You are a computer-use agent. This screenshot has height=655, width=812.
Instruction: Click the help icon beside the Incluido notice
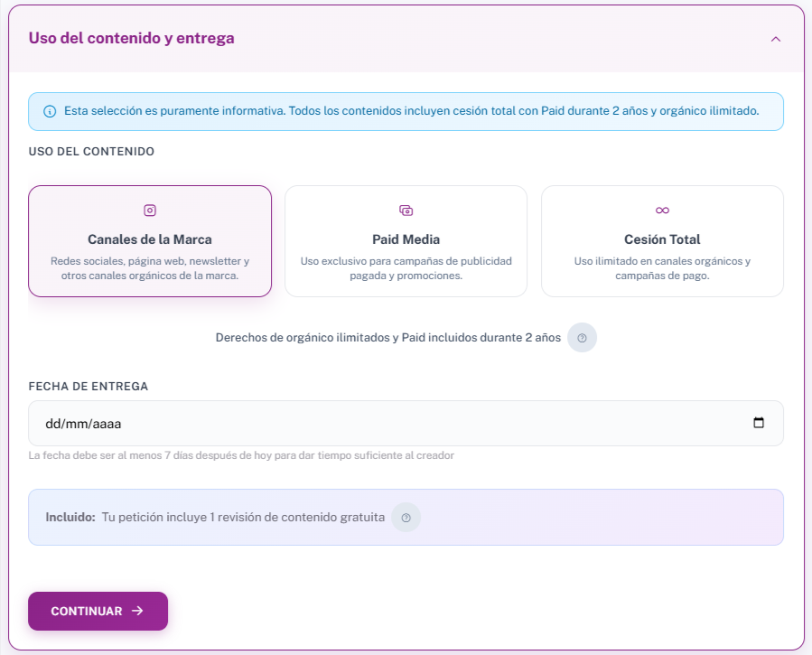406,518
